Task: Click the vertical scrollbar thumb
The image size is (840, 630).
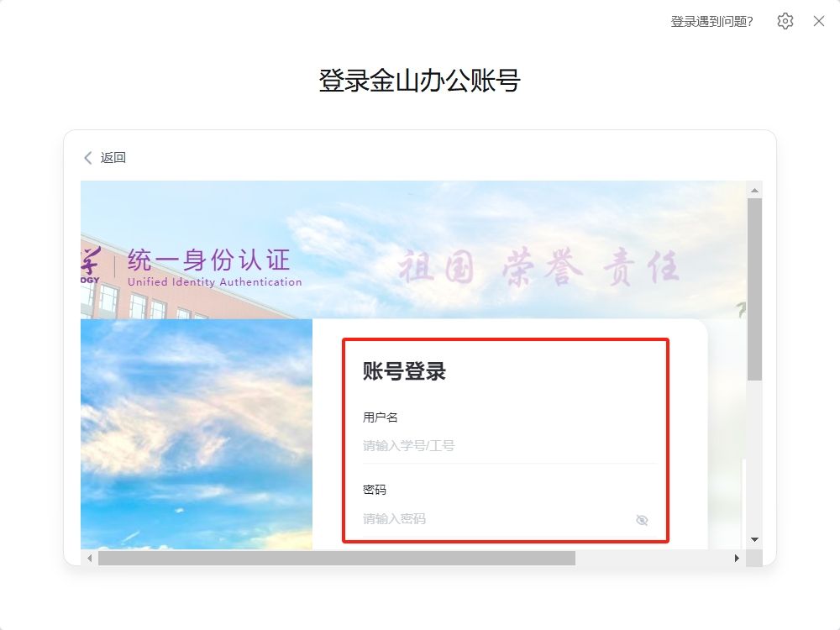Action: [754, 290]
